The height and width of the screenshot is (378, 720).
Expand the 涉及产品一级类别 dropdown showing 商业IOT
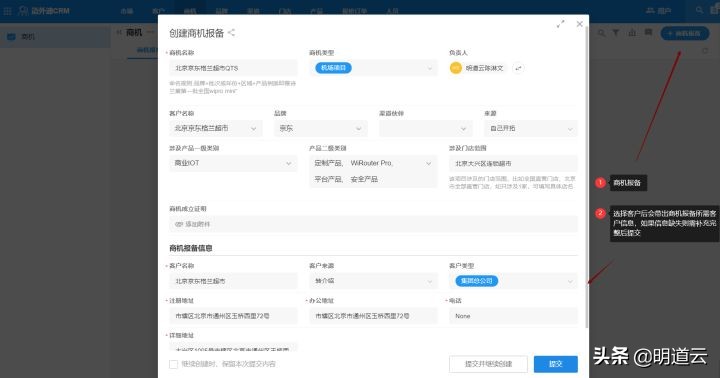(233, 164)
